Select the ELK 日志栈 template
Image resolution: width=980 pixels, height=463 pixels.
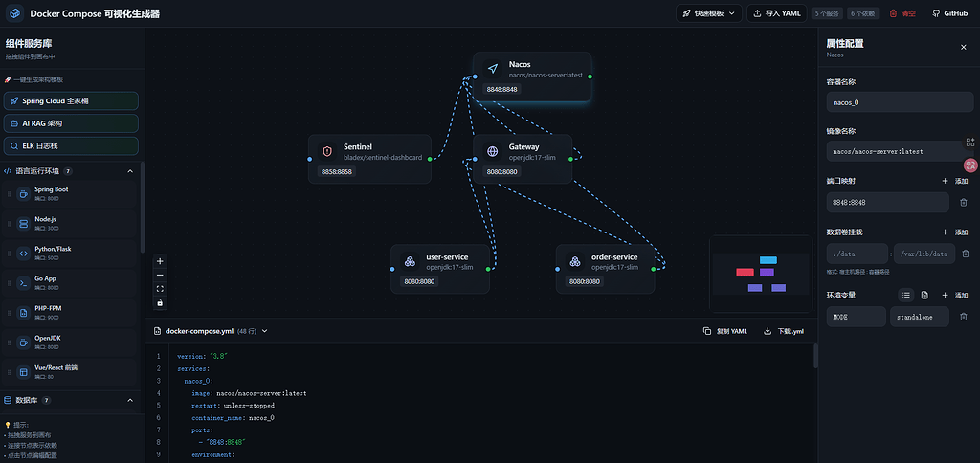click(71, 145)
